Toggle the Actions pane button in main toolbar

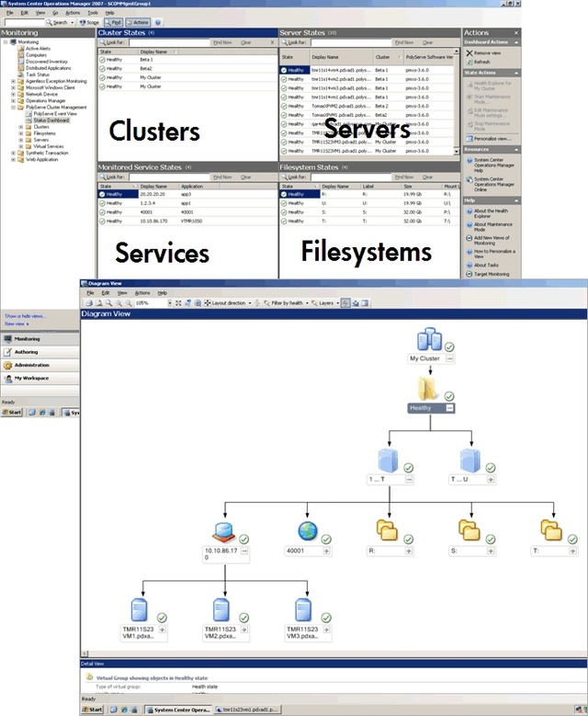point(138,22)
